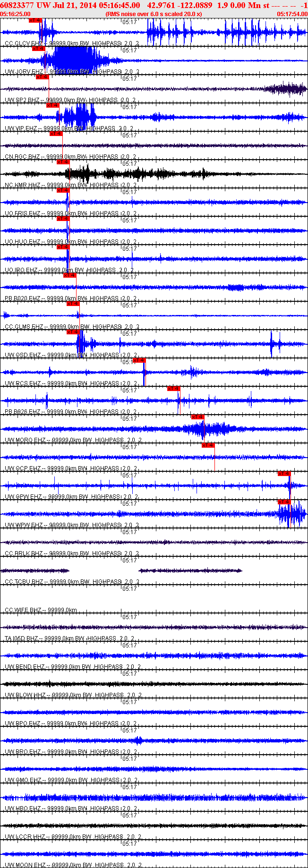The width and height of the screenshot is (308, 868).
Task: Click the UW.OSD.EHZ station label
Action: (23, 355)
